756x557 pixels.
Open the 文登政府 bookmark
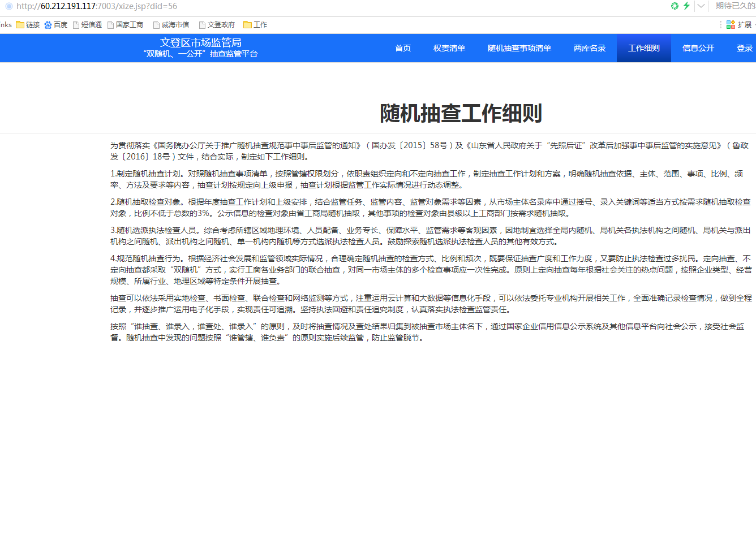tap(217, 25)
